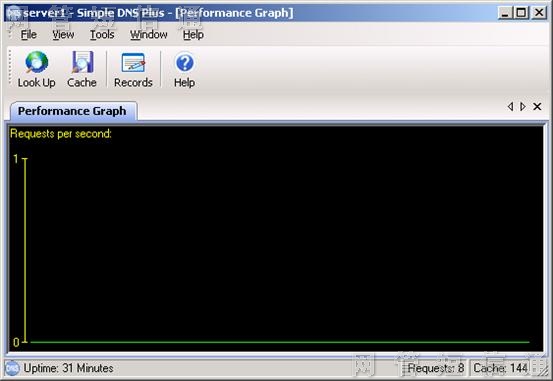
Task: Close the Performance Graph tab pane
Action: point(537,106)
